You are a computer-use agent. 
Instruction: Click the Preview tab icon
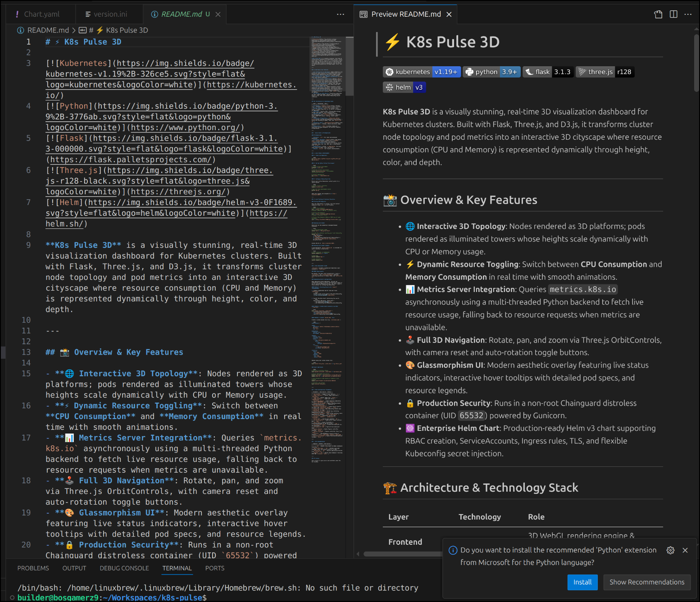[364, 14]
